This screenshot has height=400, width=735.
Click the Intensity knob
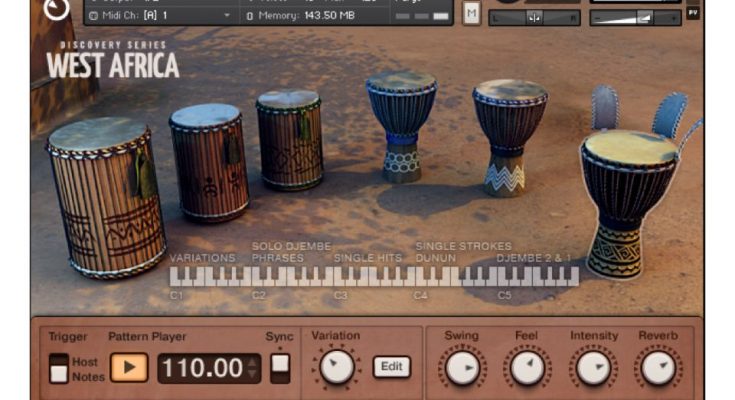[x=593, y=368]
